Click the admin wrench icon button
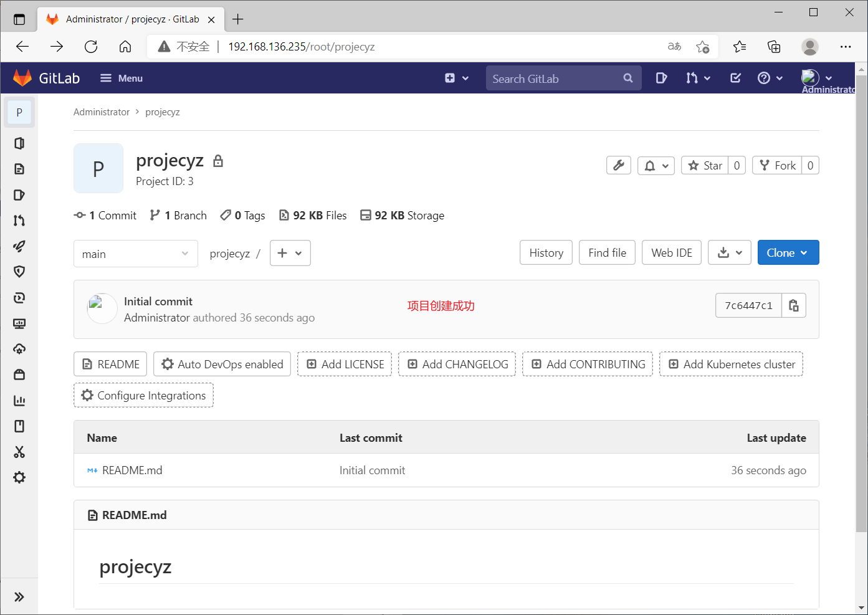Screen dimensions: 868x615 (619, 165)
